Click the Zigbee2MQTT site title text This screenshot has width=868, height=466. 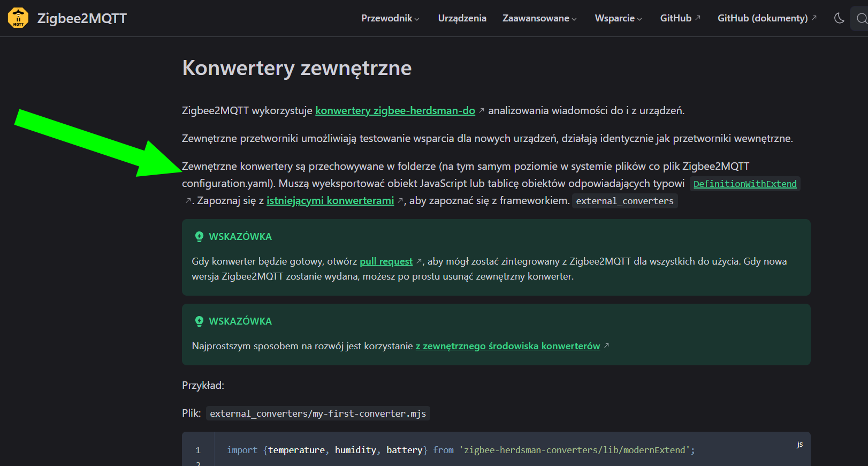point(82,18)
